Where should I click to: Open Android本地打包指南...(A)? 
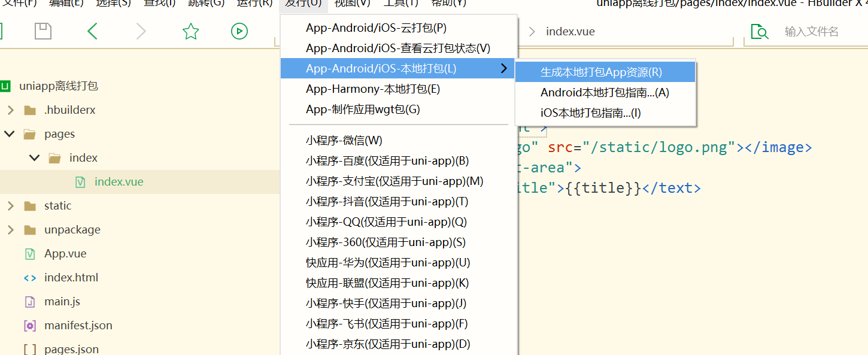pos(605,93)
